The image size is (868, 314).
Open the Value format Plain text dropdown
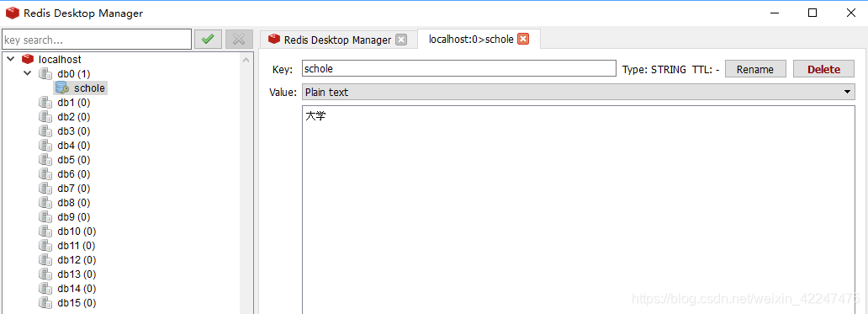click(579, 93)
